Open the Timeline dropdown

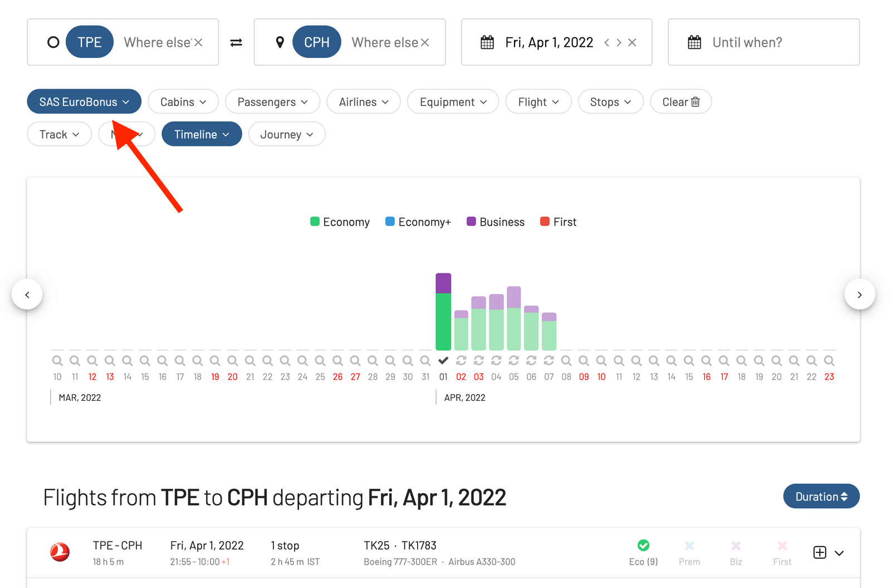[x=202, y=134]
